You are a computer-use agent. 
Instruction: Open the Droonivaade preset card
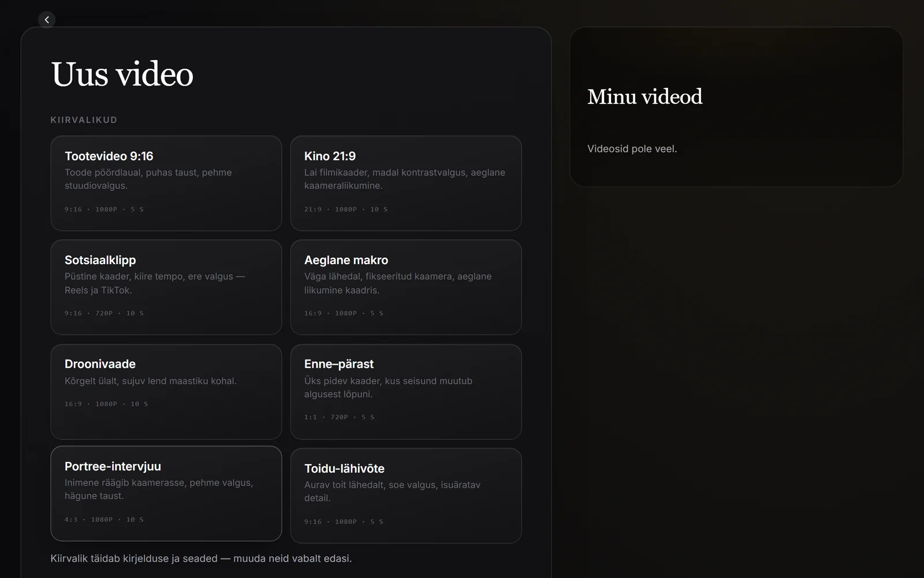pyautogui.click(x=166, y=392)
